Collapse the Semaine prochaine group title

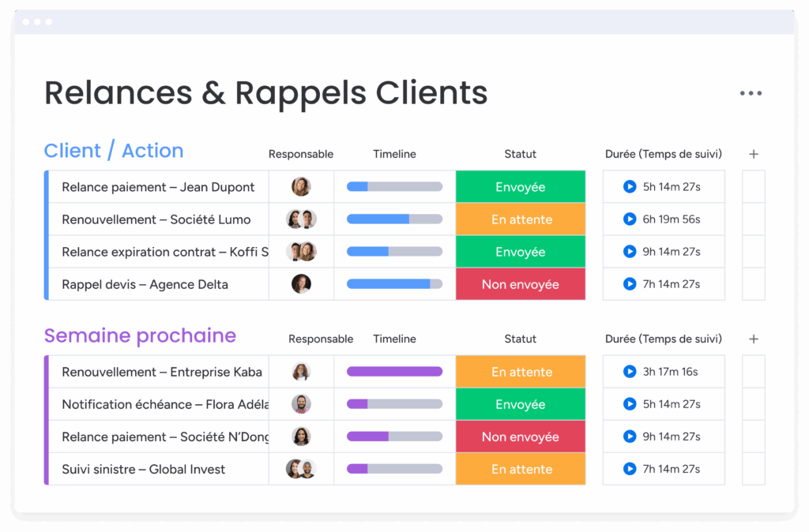(x=140, y=335)
